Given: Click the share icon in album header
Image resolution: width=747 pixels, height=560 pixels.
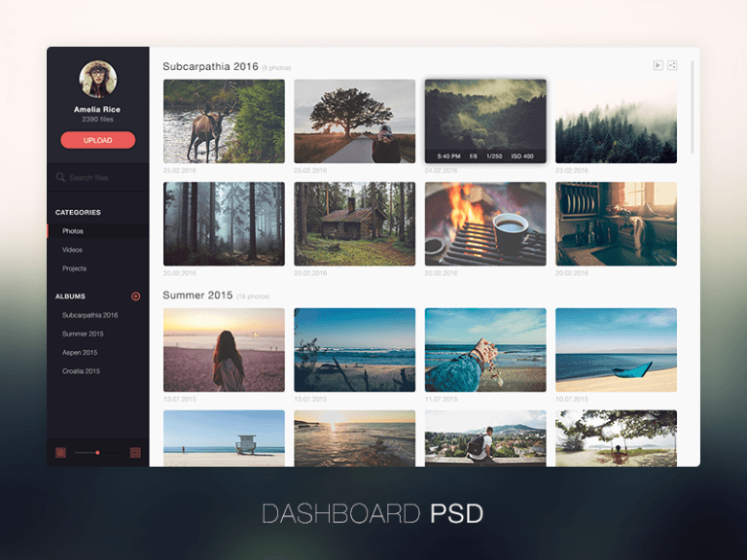Looking at the screenshot, I should [x=672, y=65].
